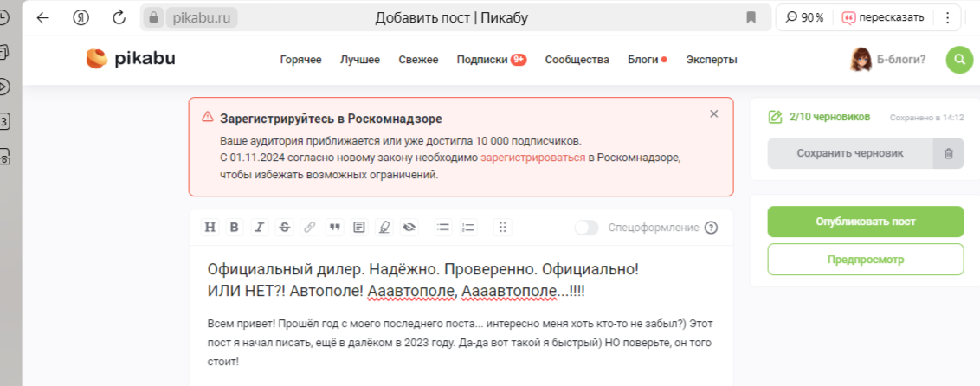Open the Свежее section

[419, 60]
